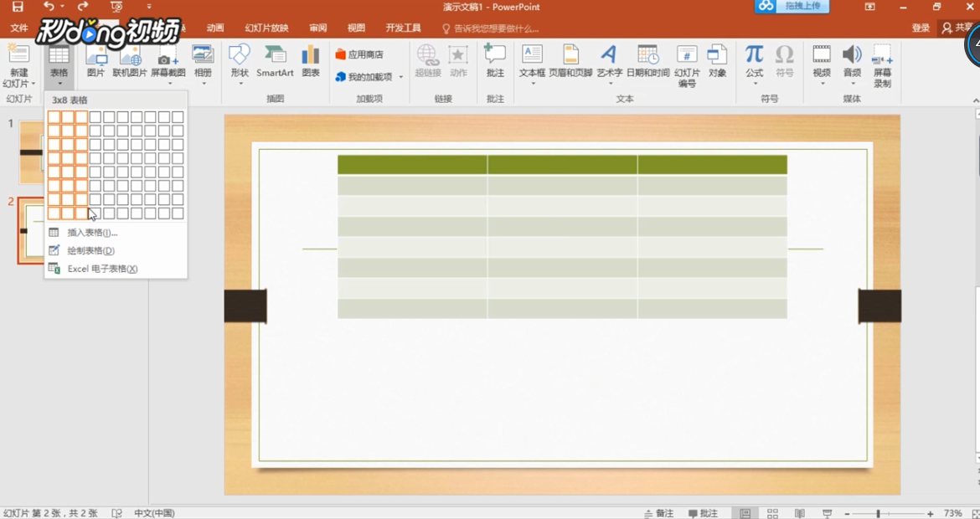Image resolution: width=980 pixels, height=519 pixels.
Task: Insert Slide Number (幻灯片编号)
Action: click(687, 65)
